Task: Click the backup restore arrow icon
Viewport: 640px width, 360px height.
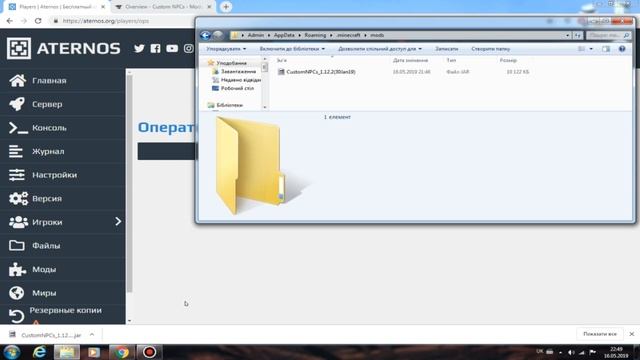Action: [x=17, y=316]
